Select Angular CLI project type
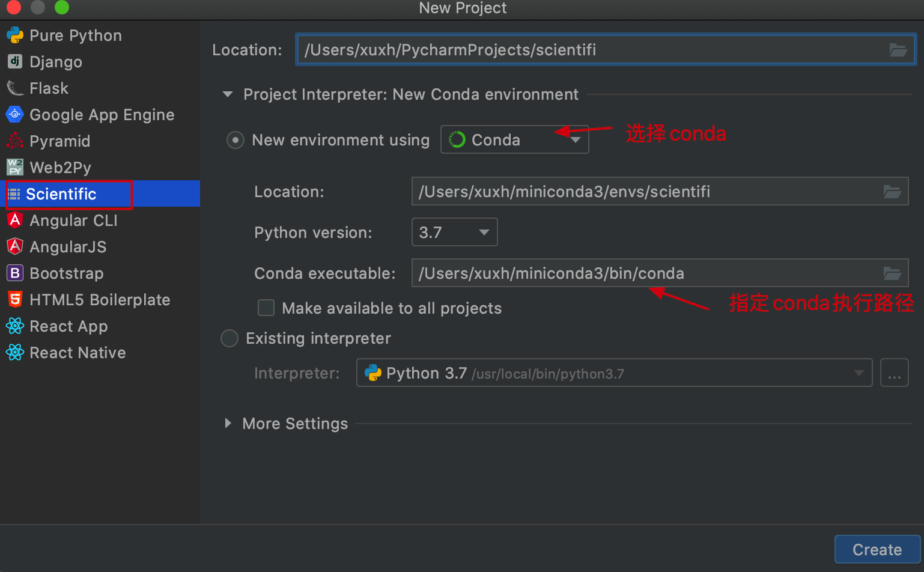 click(x=100, y=221)
